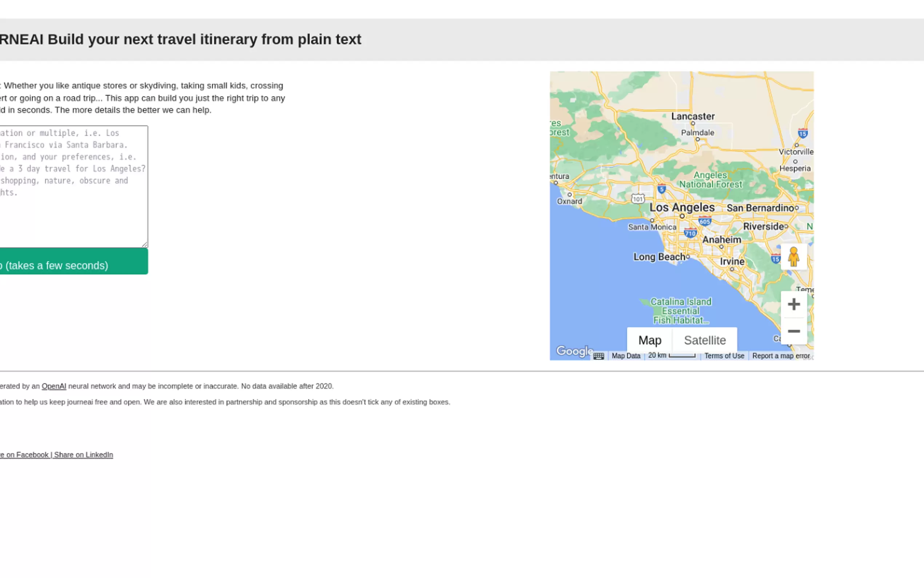Click Report a map error link

point(780,356)
